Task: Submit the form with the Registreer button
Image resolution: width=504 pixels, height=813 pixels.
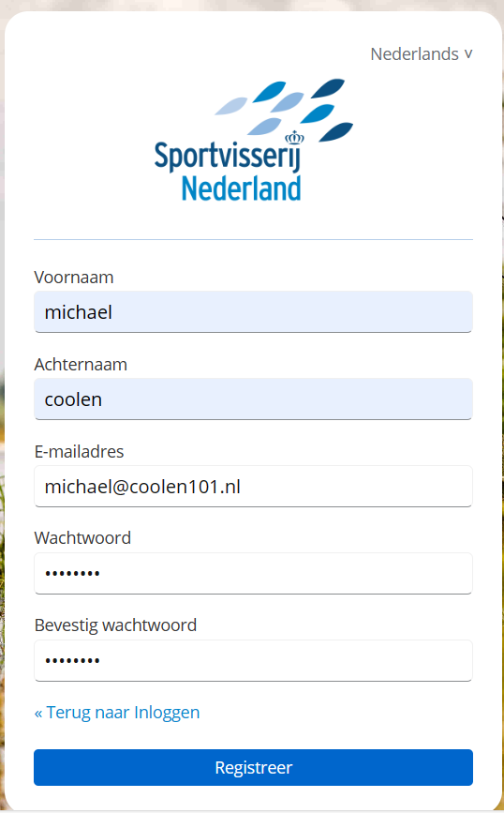Action: pos(253,767)
